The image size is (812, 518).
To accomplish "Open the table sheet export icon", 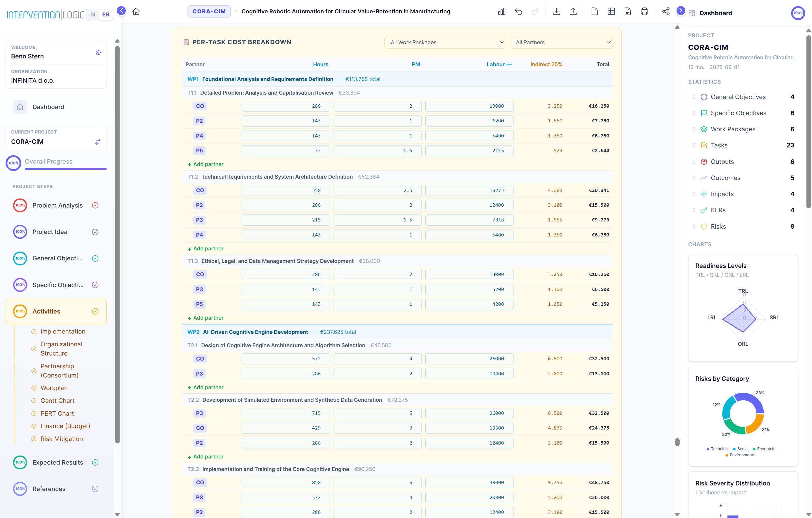I will pos(611,12).
